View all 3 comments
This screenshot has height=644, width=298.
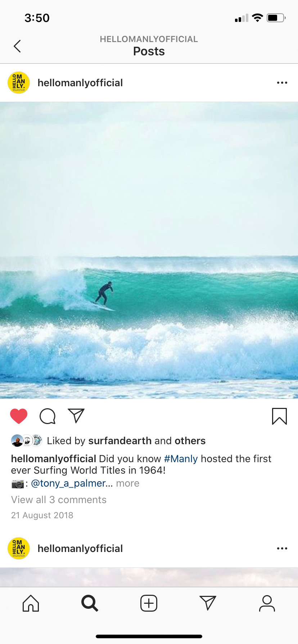tap(59, 500)
